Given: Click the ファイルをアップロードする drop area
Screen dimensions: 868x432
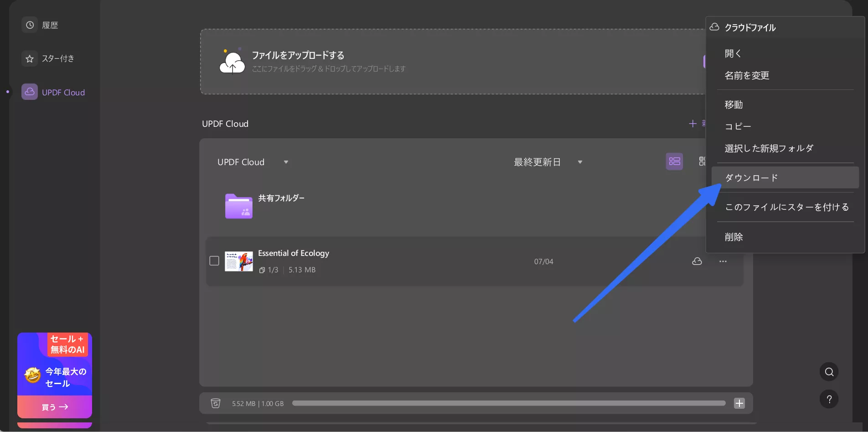Looking at the screenshot, I should pyautogui.click(x=453, y=62).
